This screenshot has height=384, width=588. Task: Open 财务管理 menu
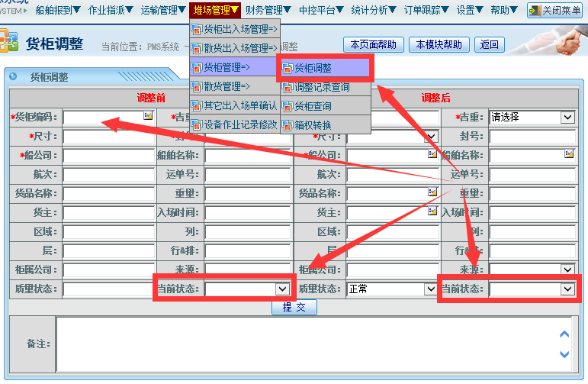[268, 10]
